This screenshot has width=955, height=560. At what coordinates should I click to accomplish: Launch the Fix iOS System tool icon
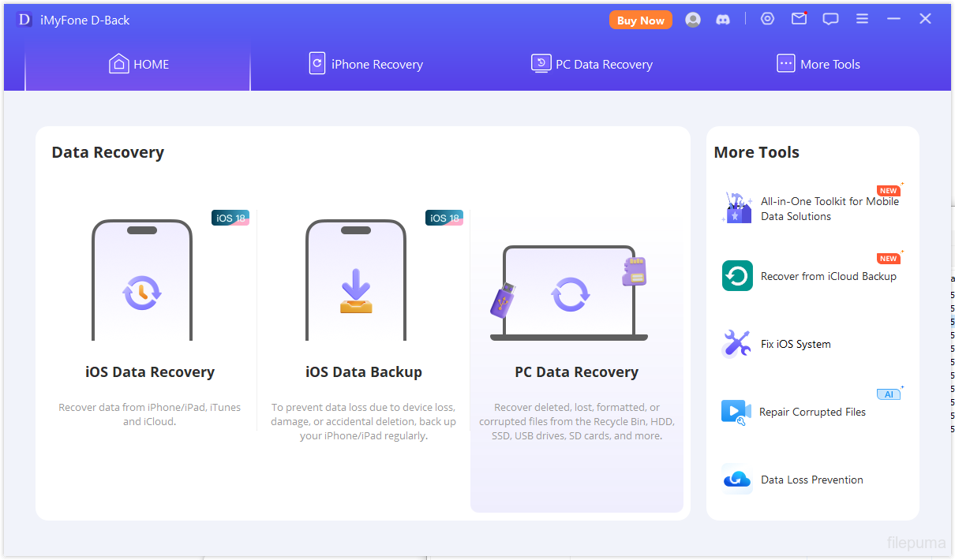click(737, 344)
